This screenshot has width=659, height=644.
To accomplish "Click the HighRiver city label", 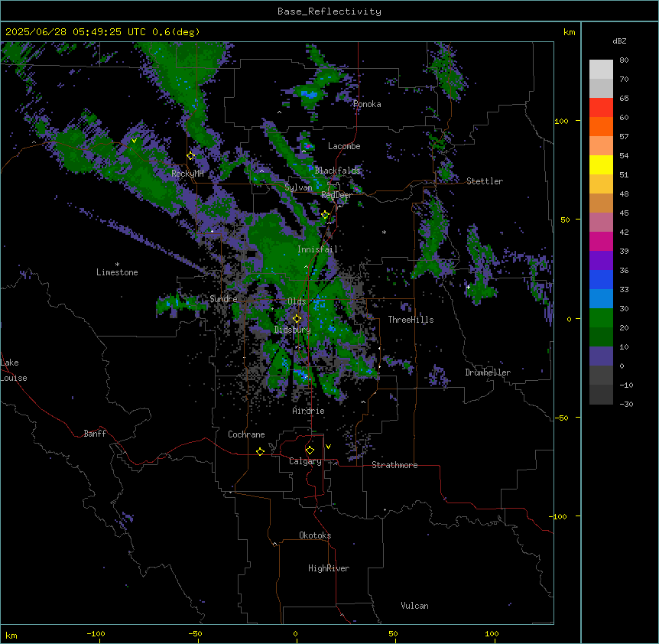I will point(329,568).
